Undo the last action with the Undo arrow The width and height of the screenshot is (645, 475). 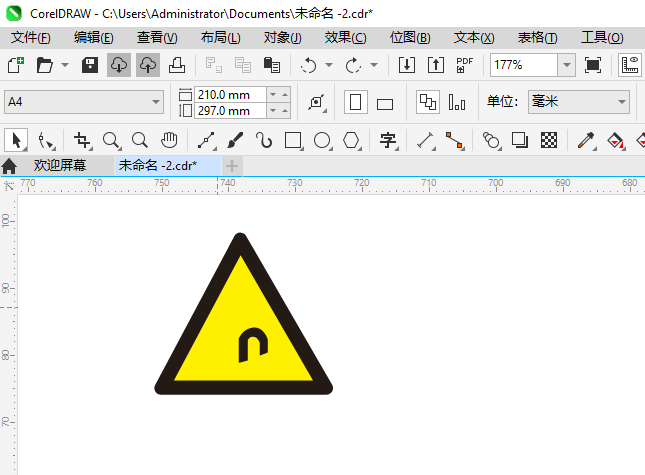309,65
